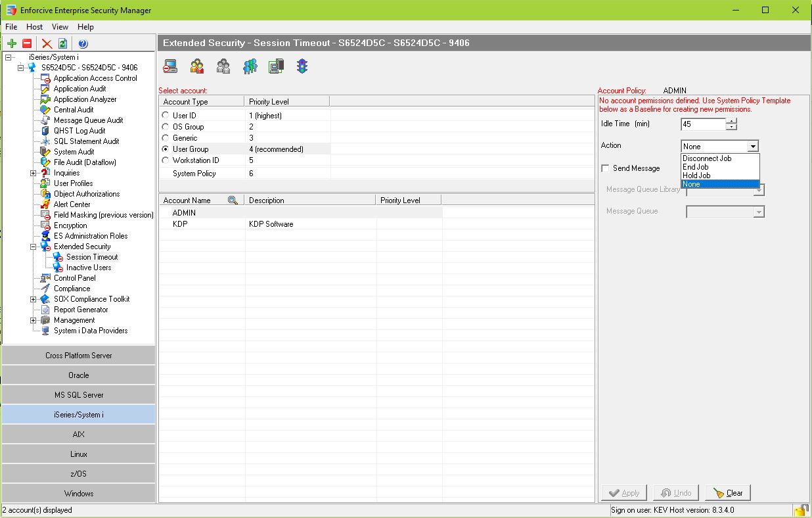
Task: Enable the Send Message checkbox
Action: [605, 168]
